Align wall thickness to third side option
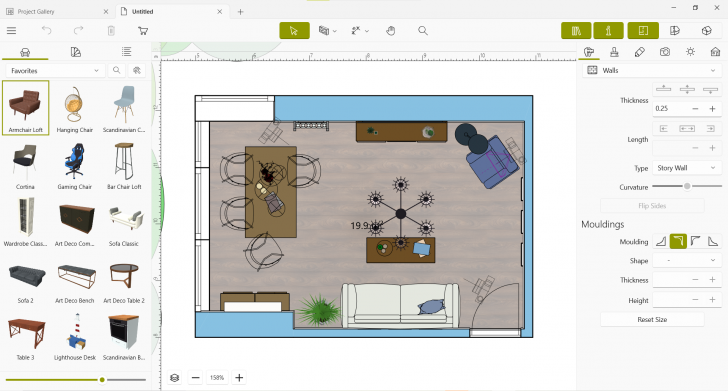This screenshot has height=391, width=728. [710, 89]
